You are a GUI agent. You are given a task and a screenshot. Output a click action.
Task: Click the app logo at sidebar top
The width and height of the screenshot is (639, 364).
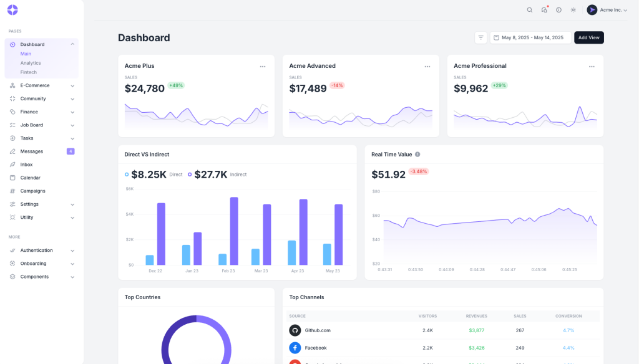click(x=14, y=10)
